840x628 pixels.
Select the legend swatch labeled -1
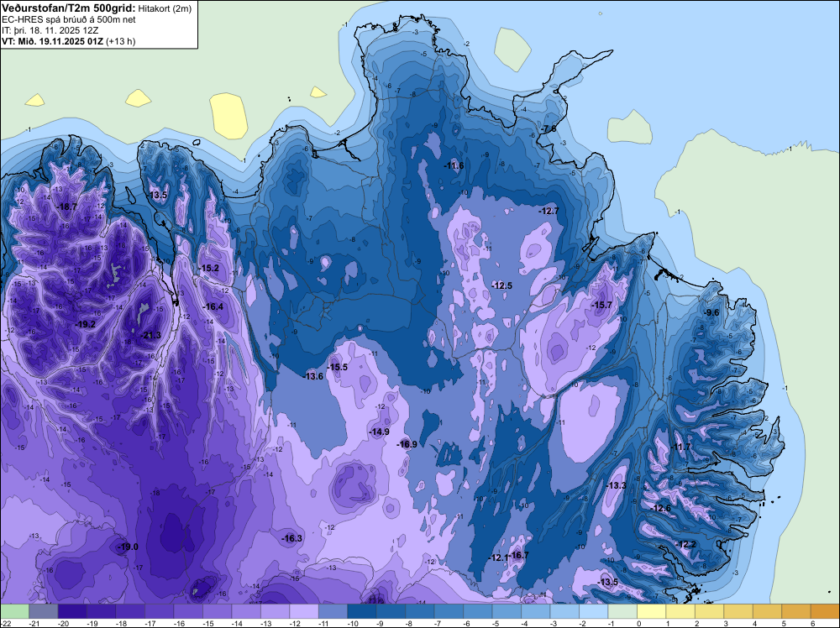[622, 611]
